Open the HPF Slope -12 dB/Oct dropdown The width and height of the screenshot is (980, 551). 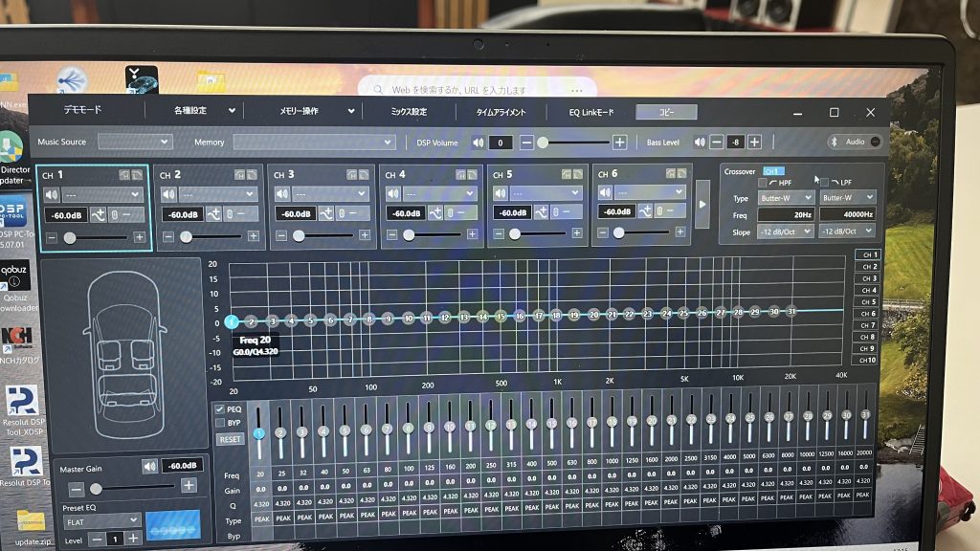783,232
